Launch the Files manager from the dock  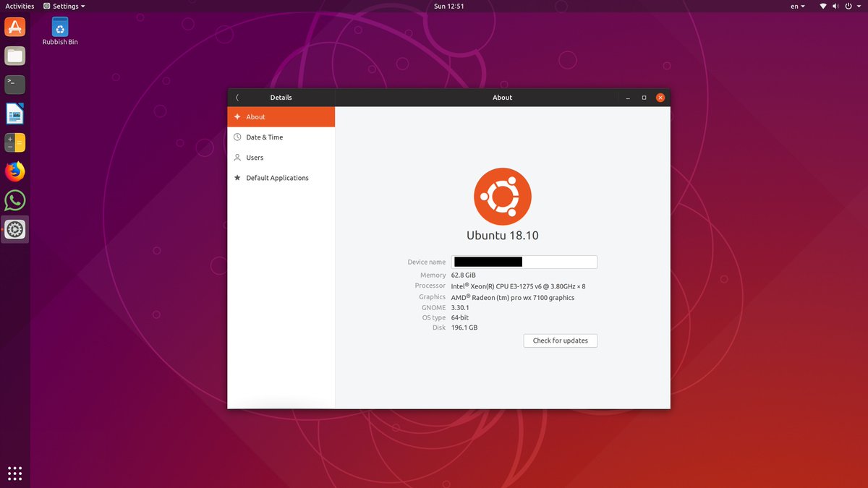point(15,56)
